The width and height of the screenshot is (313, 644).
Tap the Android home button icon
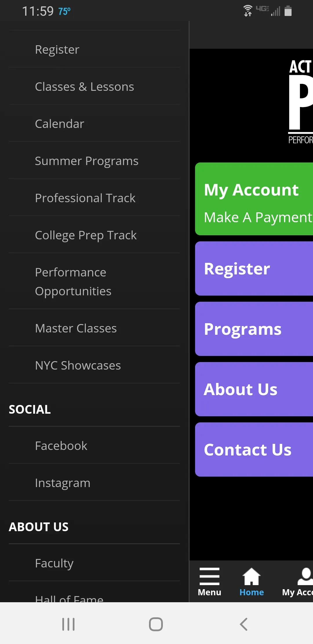click(156, 624)
